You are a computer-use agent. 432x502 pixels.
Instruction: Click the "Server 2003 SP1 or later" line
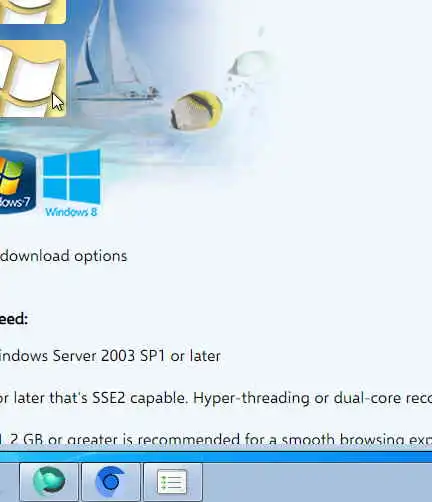pos(137,356)
